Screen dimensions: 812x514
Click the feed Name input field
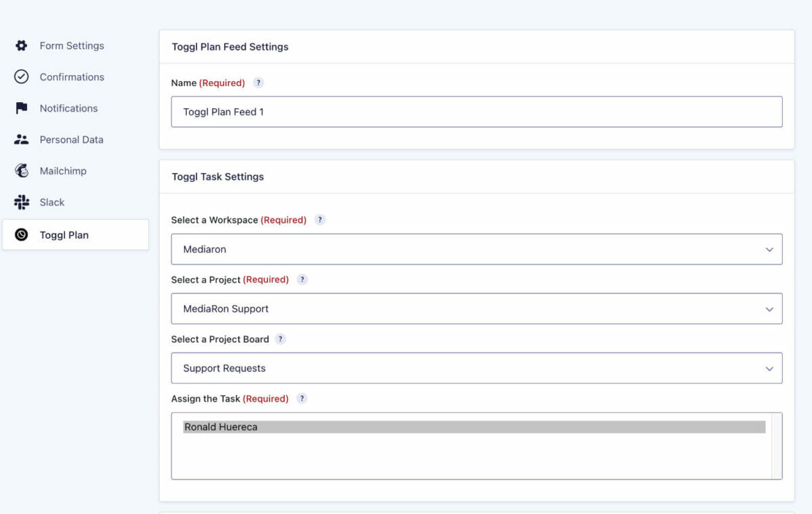[x=476, y=112]
